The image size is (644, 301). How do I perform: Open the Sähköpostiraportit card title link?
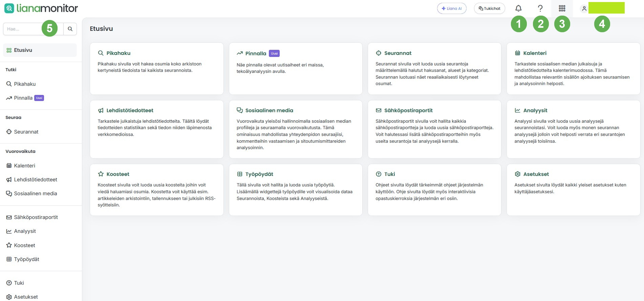[408, 111]
